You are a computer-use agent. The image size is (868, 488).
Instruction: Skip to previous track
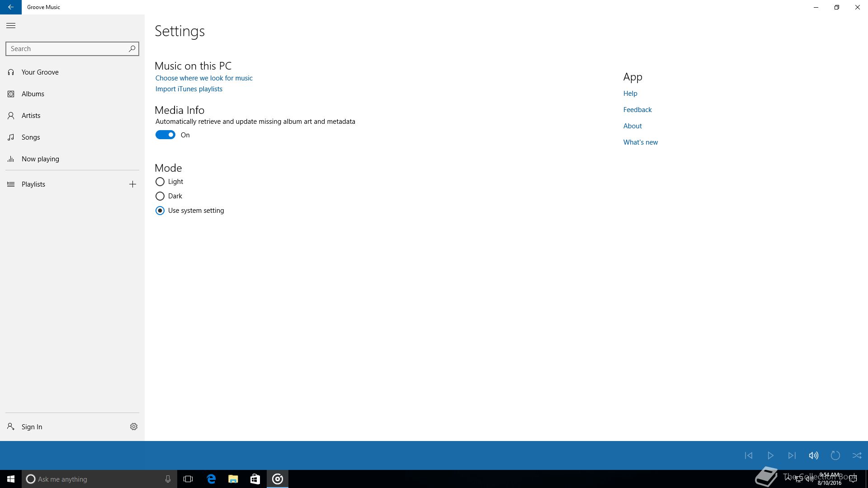[x=749, y=455]
